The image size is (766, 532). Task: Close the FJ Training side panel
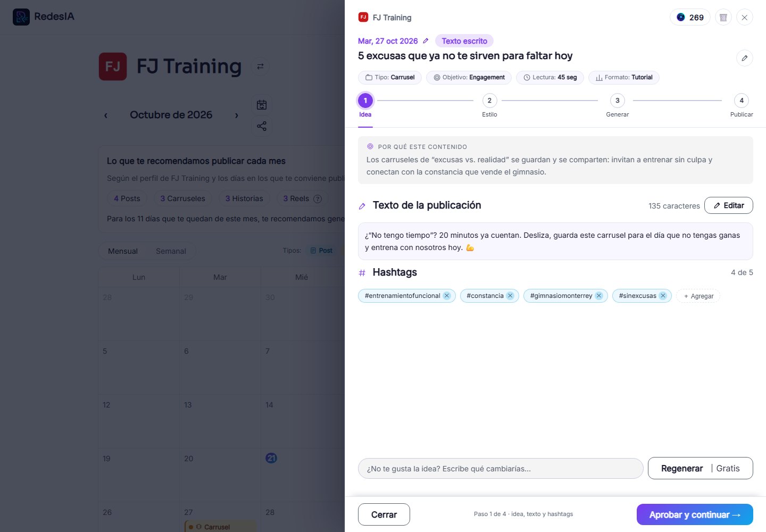(745, 18)
